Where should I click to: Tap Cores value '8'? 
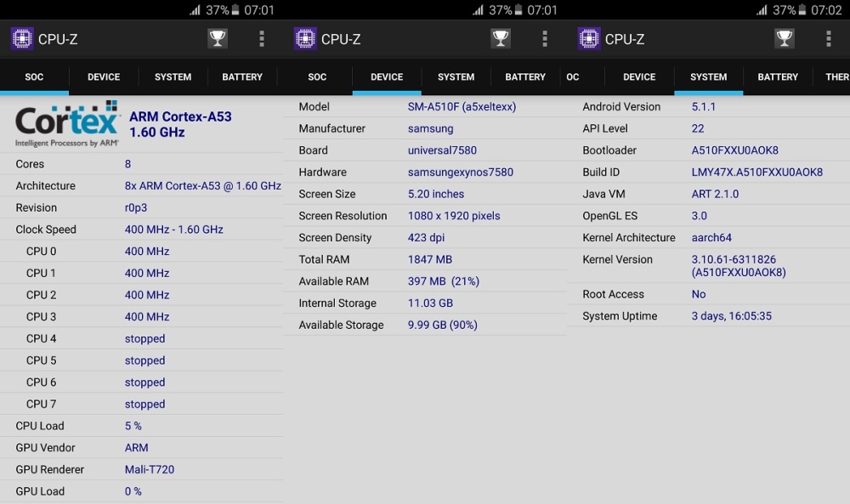[128, 164]
